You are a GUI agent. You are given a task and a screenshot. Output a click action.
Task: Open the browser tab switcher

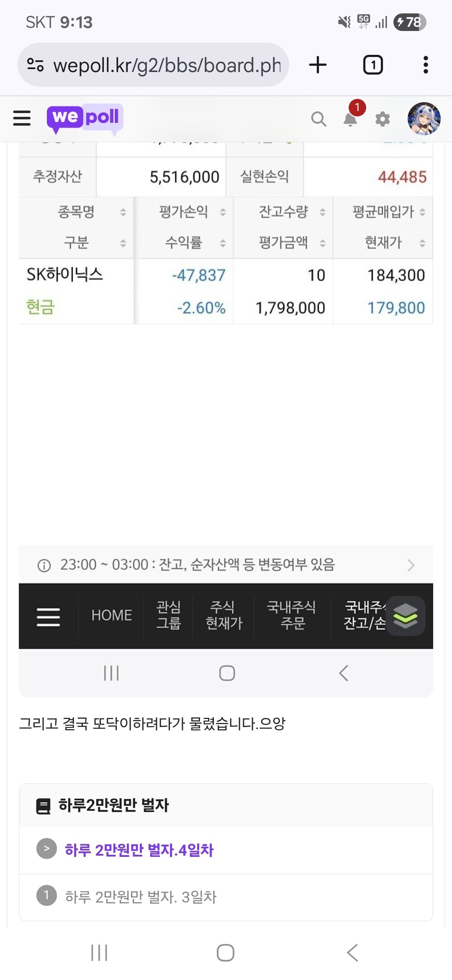(373, 65)
